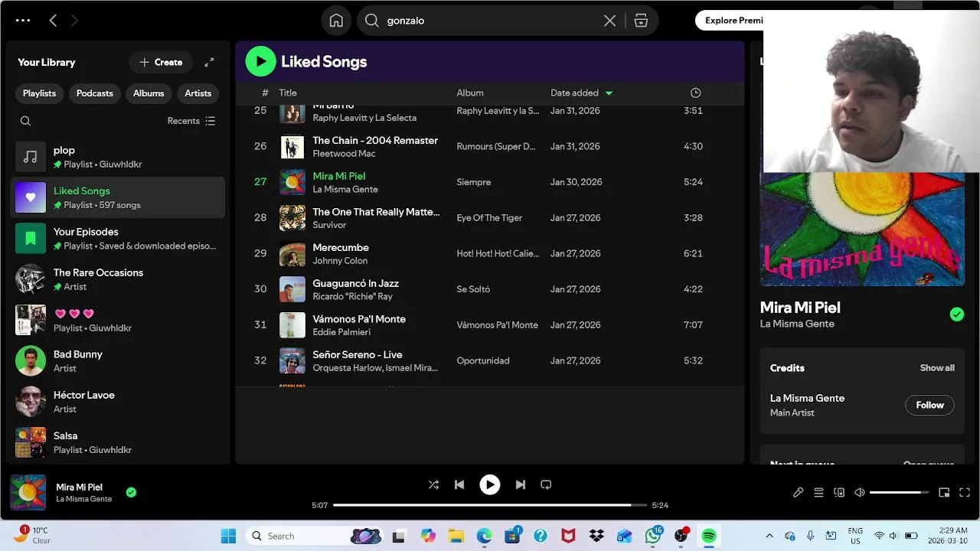
Task: Sort by the Album column header
Action: coord(470,93)
